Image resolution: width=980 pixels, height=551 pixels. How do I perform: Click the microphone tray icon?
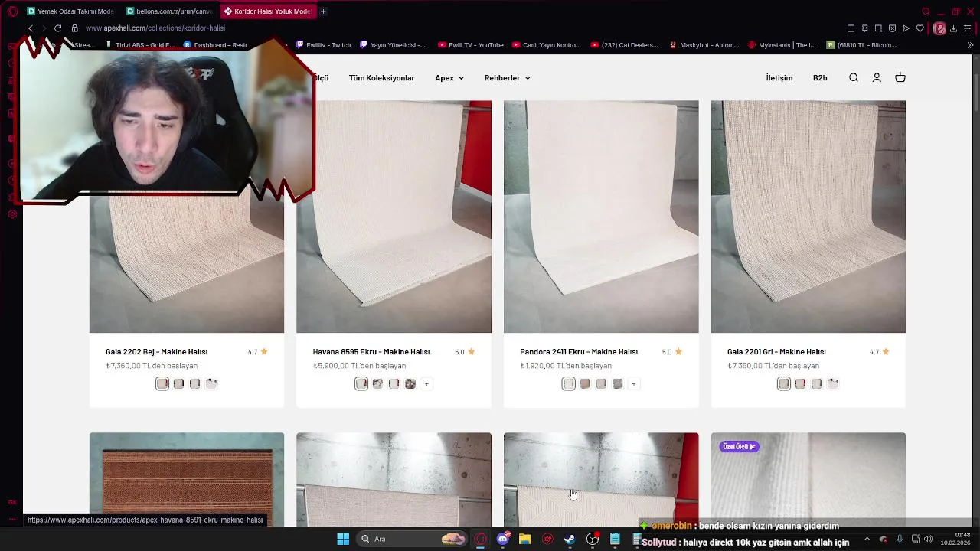(900, 539)
